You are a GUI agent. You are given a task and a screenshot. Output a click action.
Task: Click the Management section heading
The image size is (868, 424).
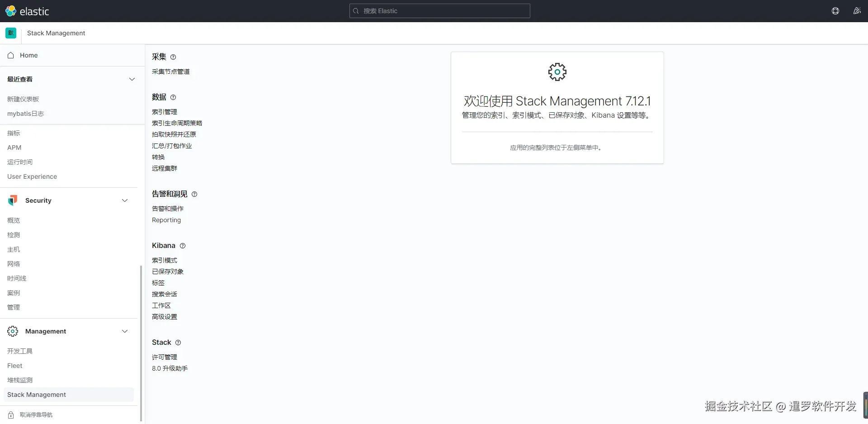point(46,331)
